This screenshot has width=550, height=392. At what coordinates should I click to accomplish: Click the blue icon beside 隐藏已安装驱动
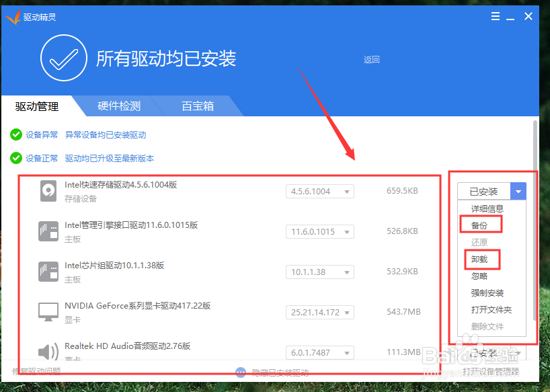click(241, 373)
